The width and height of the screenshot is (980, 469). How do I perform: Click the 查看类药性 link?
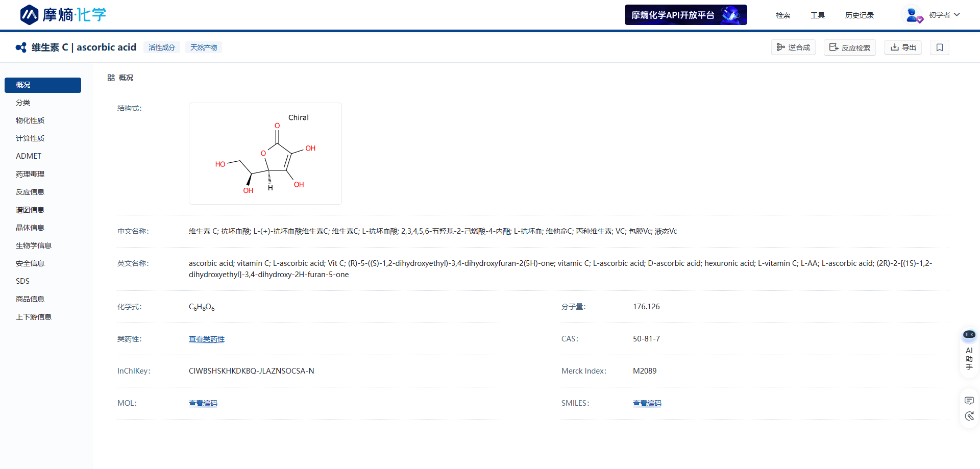tap(207, 339)
